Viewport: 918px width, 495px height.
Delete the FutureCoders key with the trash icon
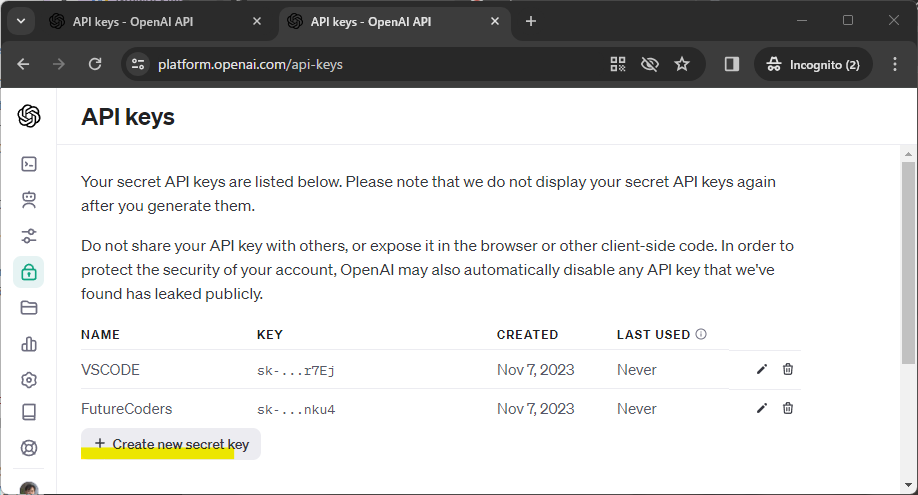click(788, 408)
